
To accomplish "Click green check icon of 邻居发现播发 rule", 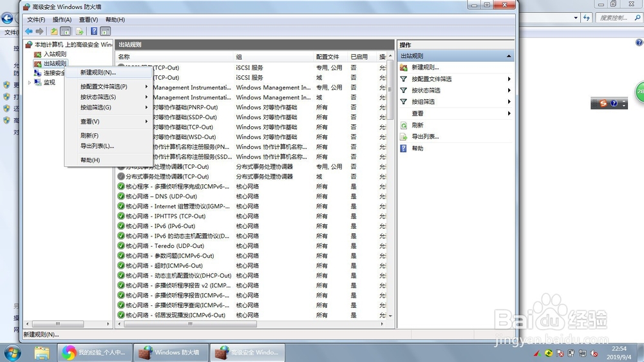I will [121, 315].
